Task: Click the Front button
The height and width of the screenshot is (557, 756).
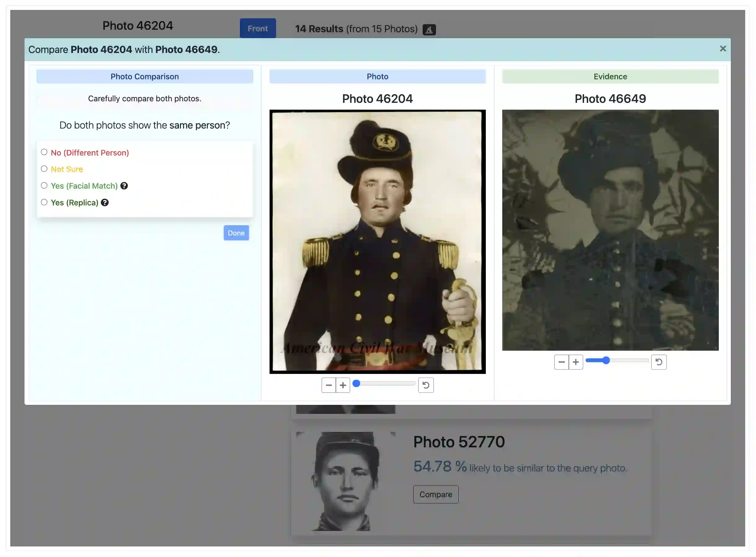Action: tap(257, 29)
